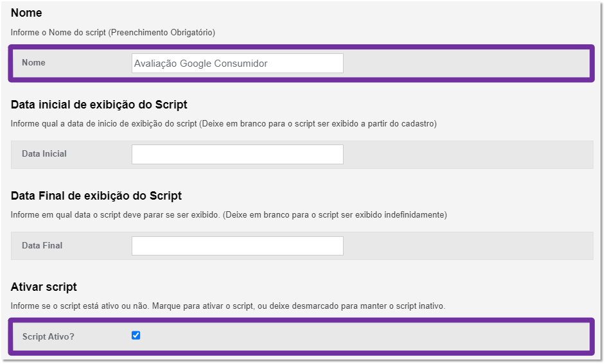Screen dimensions: 605x364
Task: Select the Data inicial de exibição do Script heading
Action: coord(99,105)
